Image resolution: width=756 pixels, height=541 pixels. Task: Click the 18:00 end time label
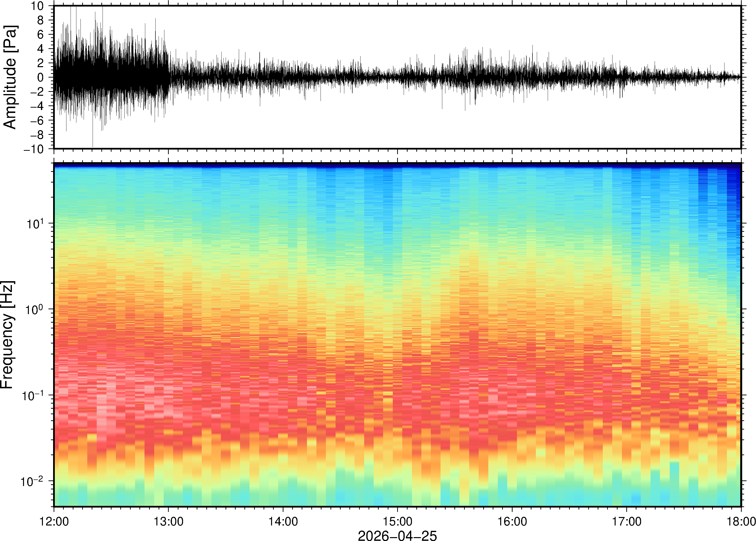tap(741, 521)
